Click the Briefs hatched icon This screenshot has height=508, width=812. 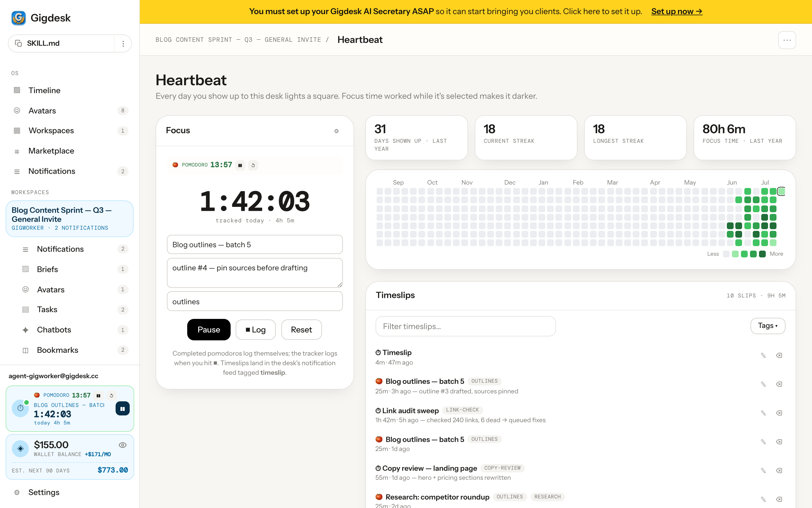coord(25,269)
